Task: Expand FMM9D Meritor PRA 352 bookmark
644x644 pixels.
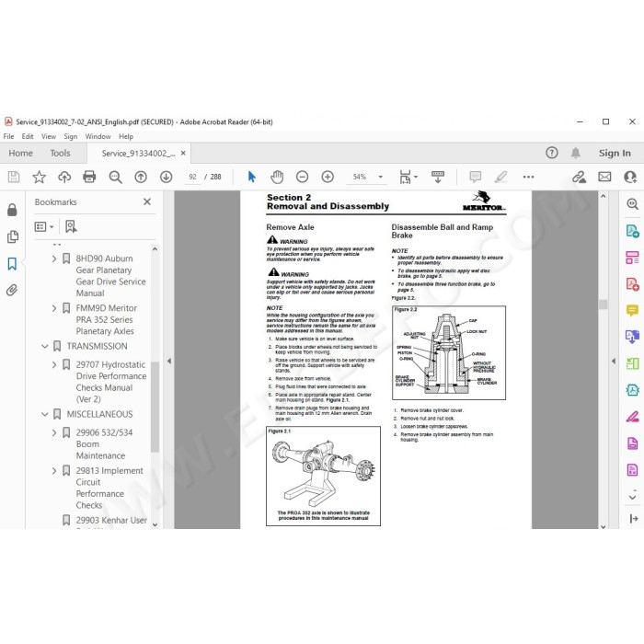Action: [x=54, y=308]
